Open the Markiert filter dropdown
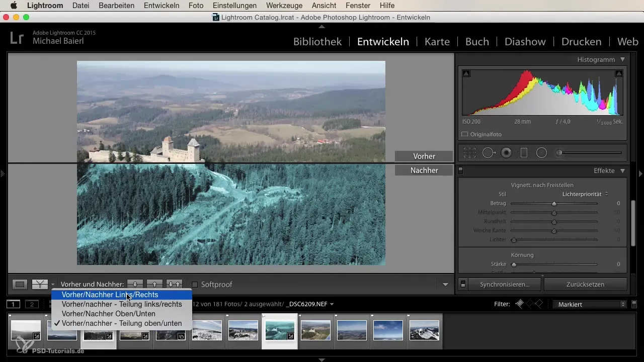The image size is (644, 362). 589,304
